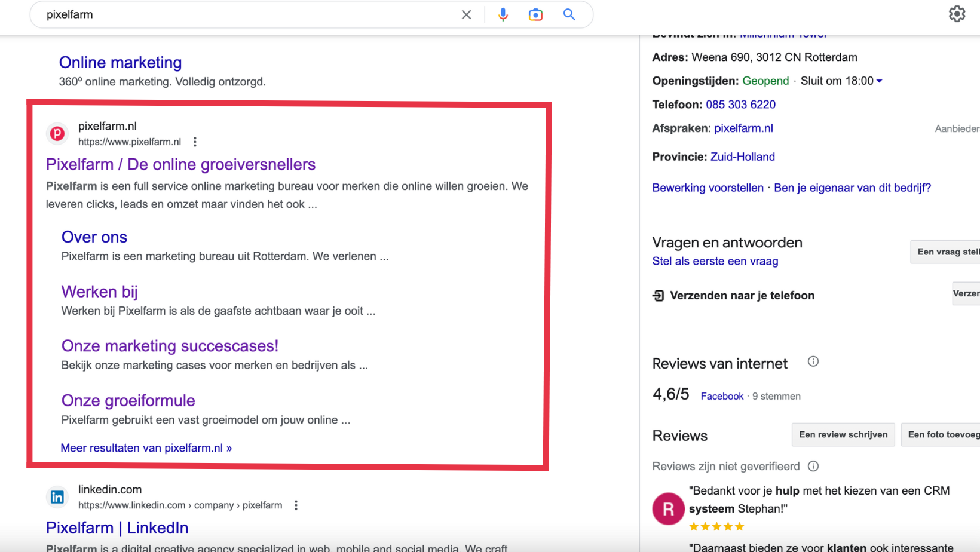Click the https://www.pixelfarm.nl URL text
Image resolution: width=980 pixels, height=552 pixels.
click(130, 142)
